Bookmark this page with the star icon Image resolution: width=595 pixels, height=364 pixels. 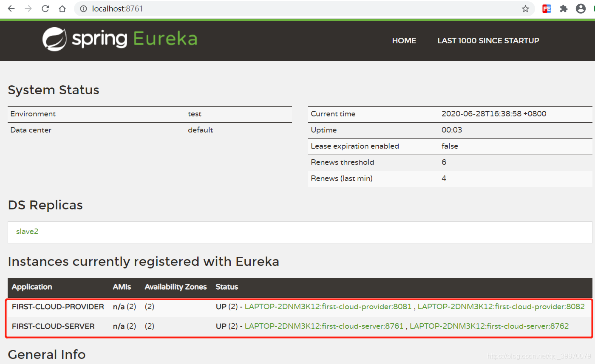coord(525,8)
